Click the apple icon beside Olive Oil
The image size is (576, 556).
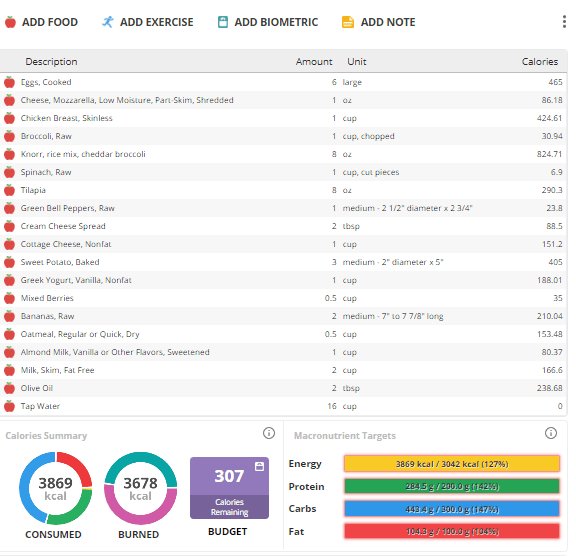tap(10, 388)
